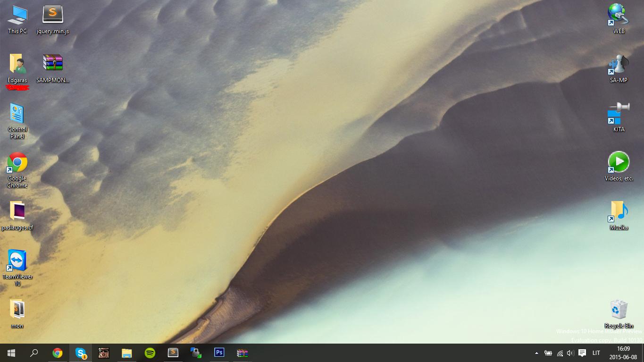Open the clock and date flyout

pos(623,353)
